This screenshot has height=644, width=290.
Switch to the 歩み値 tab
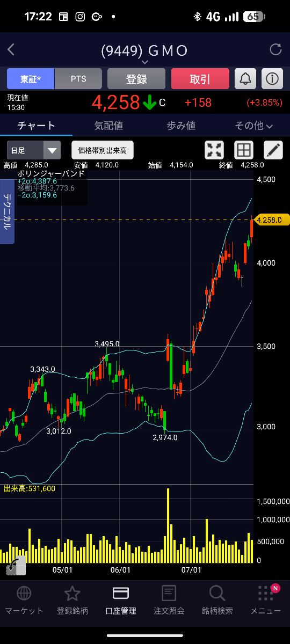(181, 126)
